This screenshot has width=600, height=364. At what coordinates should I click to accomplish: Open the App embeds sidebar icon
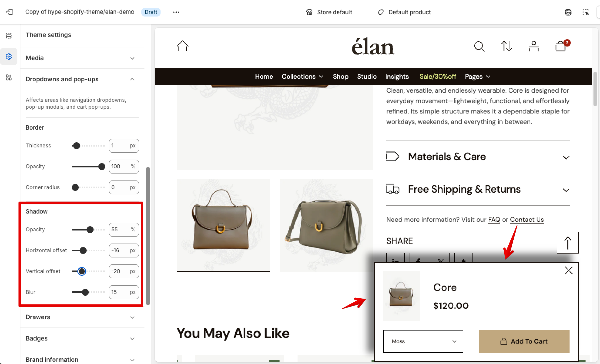[9, 77]
